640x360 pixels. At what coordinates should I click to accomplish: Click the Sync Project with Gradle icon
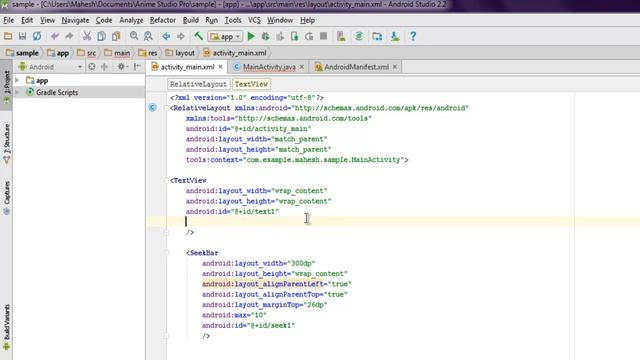click(359, 36)
